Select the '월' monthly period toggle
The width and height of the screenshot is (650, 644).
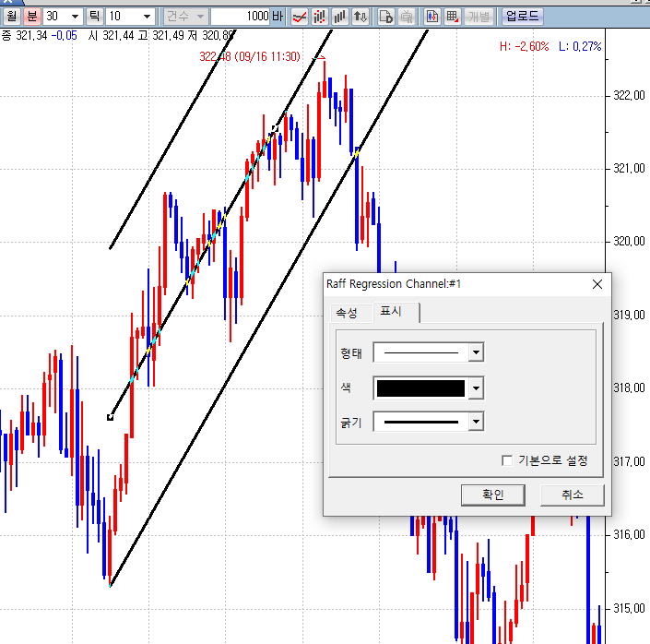(11, 17)
